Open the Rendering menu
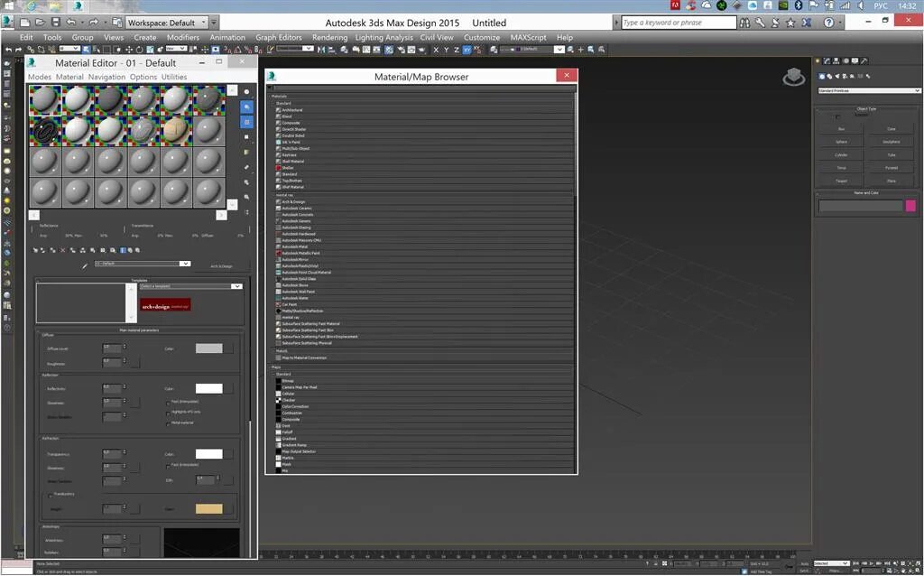The width and height of the screenshot is (924, 576). point(329,37)
